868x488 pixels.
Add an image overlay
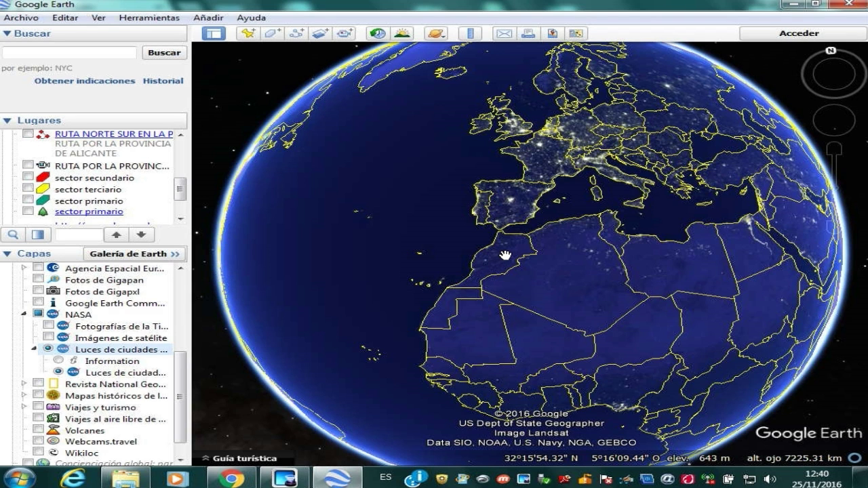[321, 33]
